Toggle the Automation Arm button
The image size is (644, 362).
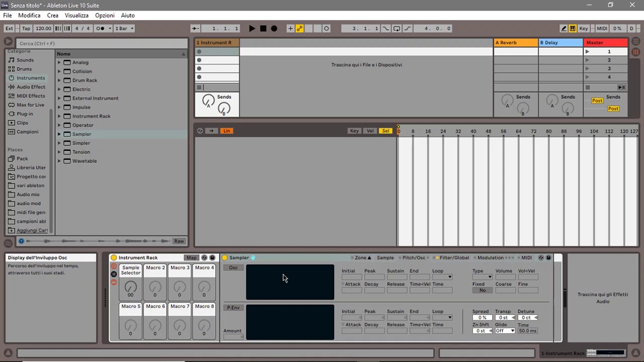pyautogui.click(x=300, y=29)
